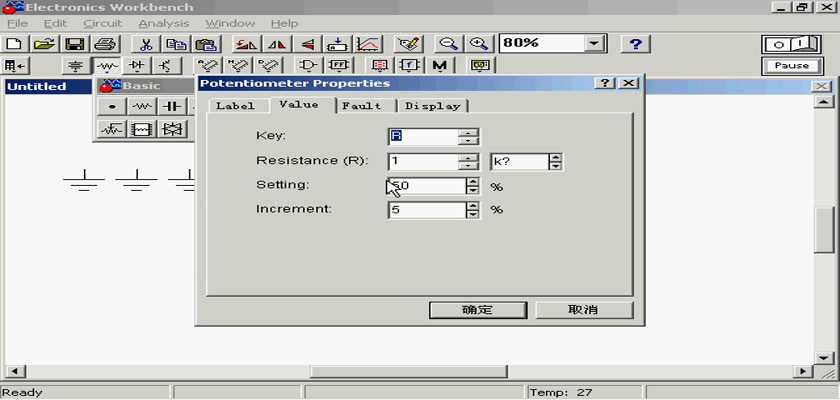
Task: Open the Logic Gates parts bin
Action: click(x=308, y=66)
